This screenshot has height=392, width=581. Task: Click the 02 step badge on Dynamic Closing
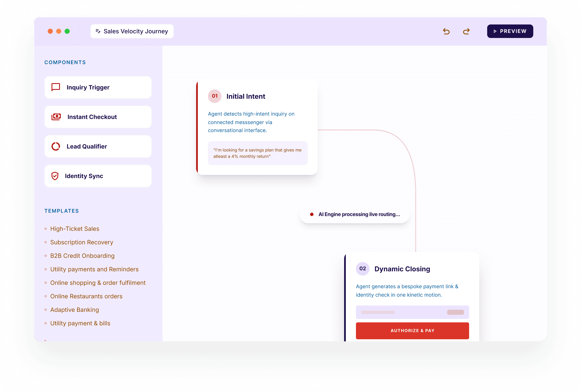tap(362, 269)
